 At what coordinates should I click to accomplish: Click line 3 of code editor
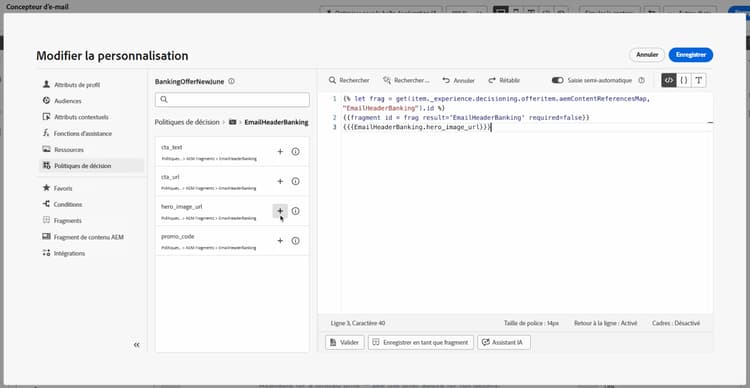[417, 127]
